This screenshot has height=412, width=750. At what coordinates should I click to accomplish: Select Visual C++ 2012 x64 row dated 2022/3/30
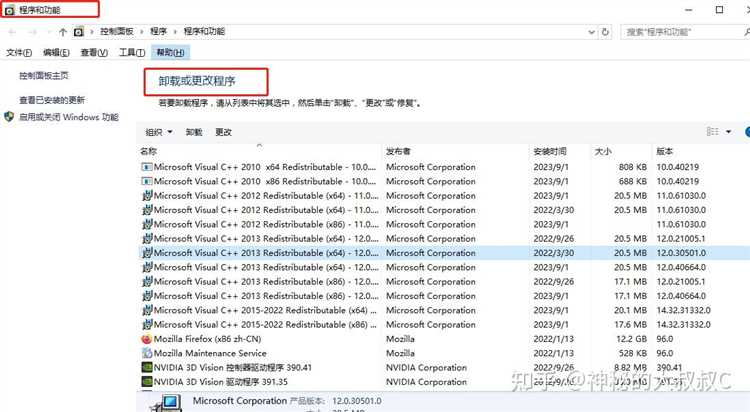pyautogui.click(x=445, y=210)
